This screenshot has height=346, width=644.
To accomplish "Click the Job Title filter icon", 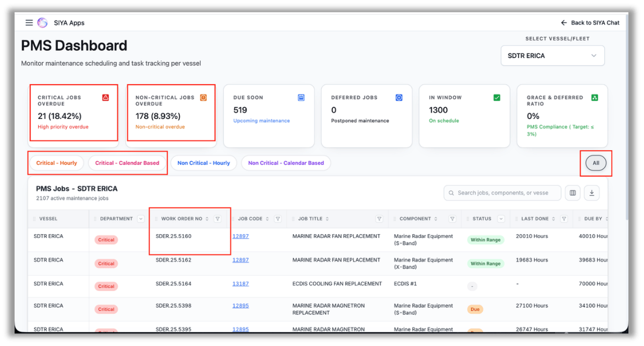I will (x=379, y=219).
